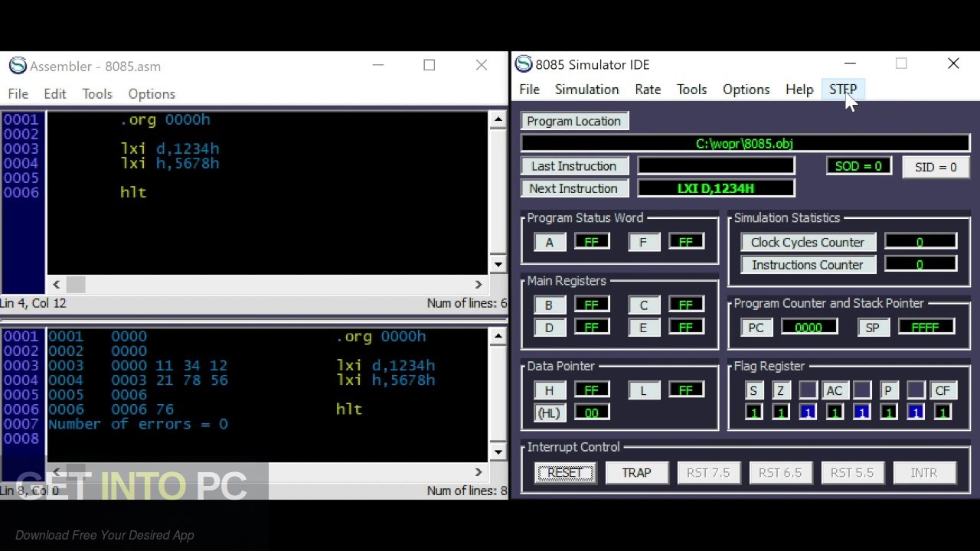Click the PC program counter button
Image resolution: width=980 pixels, height=551 pixels.
[x=756, y=328]
